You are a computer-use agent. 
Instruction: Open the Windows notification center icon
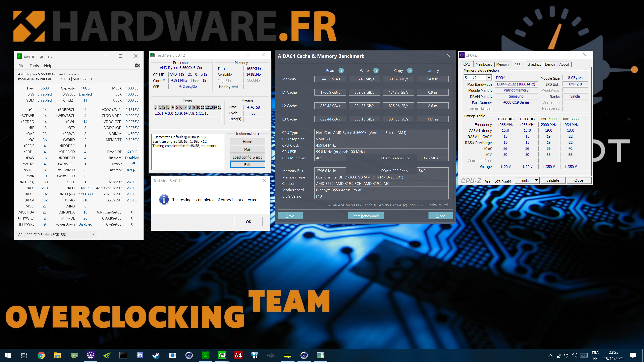(633, 355)
